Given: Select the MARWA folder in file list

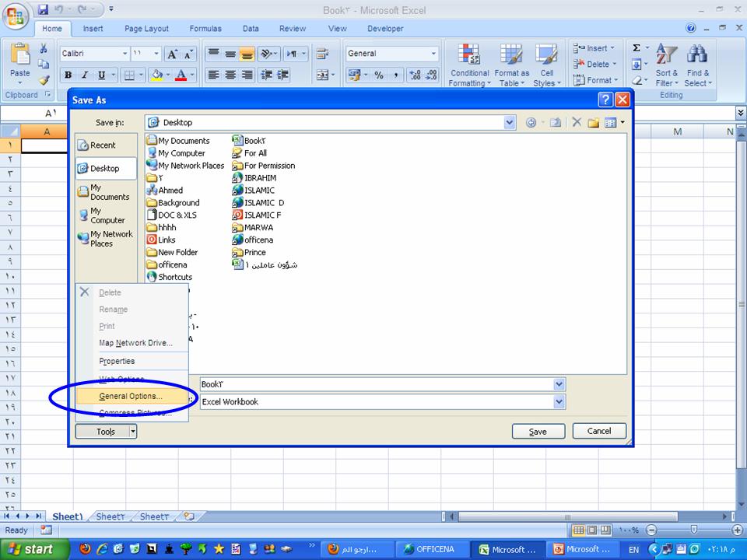Looking at the screenshot, I should [x=252, y=228].
